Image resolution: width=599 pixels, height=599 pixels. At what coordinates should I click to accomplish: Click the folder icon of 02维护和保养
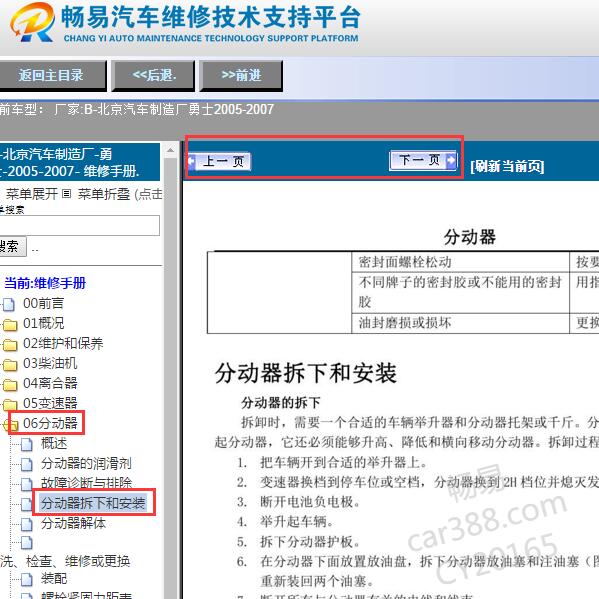click(x=10, y=345)
